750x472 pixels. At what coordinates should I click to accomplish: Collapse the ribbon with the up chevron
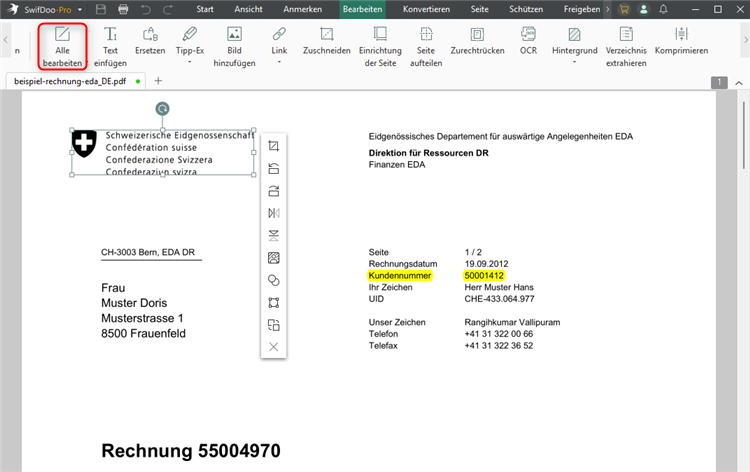click(x=739, y=83)
